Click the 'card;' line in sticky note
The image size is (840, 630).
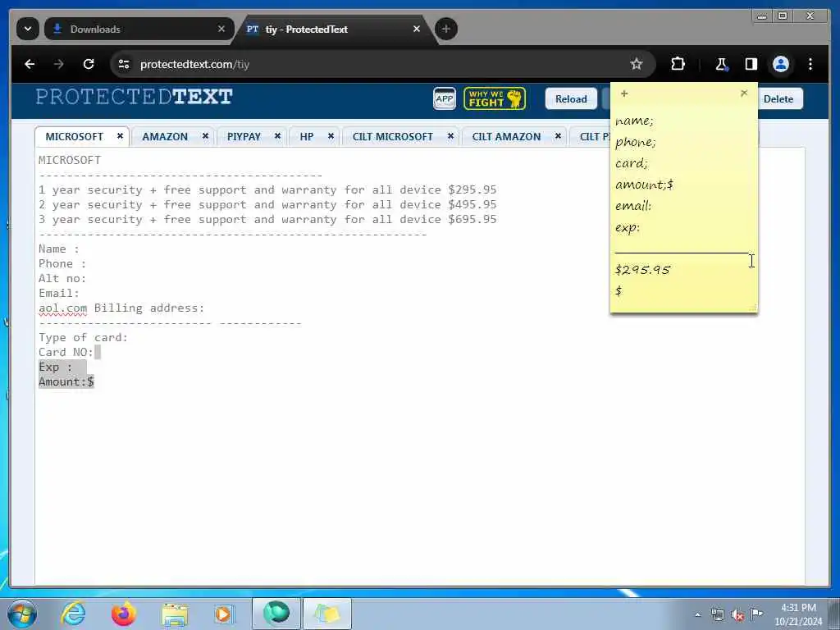click(632, 163)
